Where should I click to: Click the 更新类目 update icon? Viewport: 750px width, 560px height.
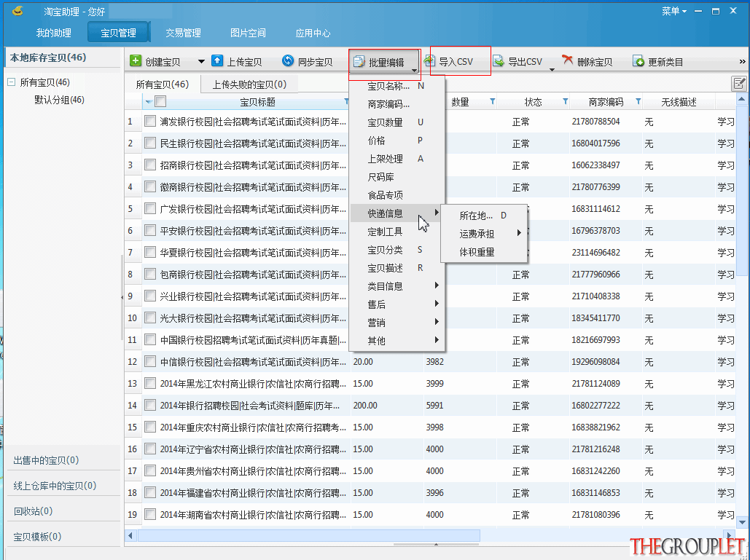[x=638, y=60]
